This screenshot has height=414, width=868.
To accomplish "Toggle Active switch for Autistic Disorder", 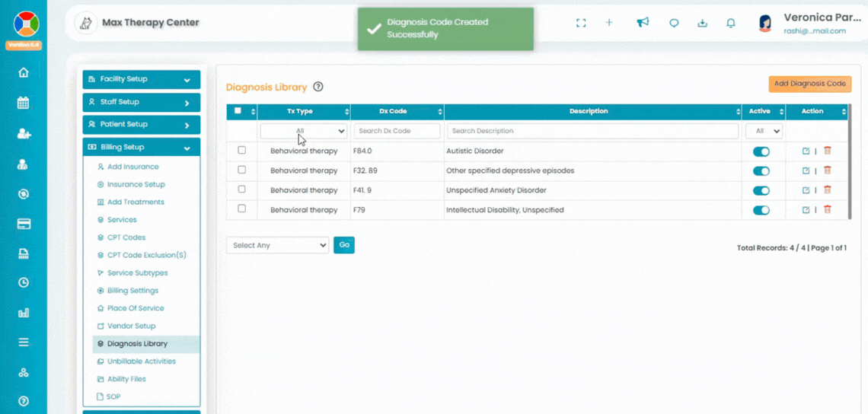I will 761,151.
